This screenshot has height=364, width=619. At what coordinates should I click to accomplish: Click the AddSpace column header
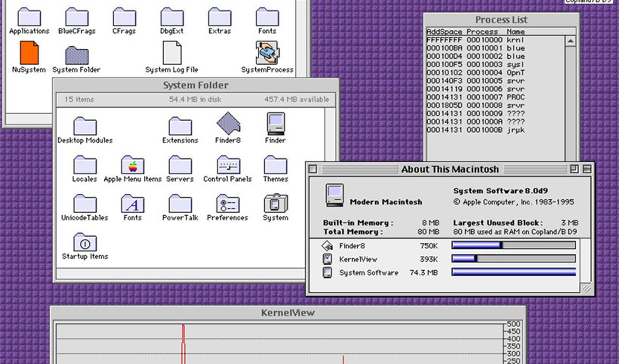[x=444, y=32]
